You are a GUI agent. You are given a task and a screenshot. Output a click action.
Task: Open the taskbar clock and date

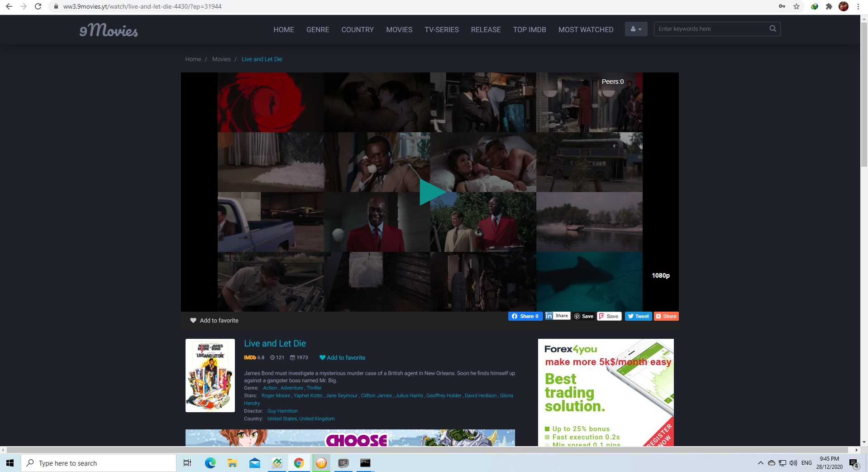[x=830, y=463]
